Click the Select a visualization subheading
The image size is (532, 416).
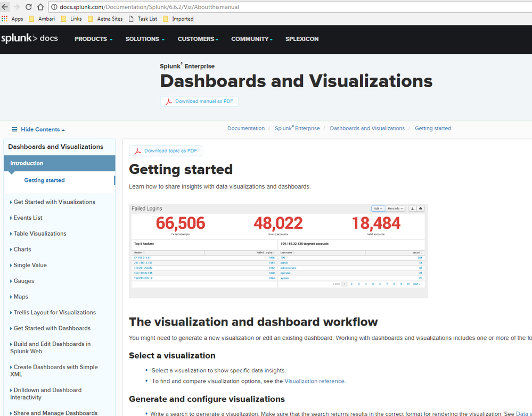point(172,356)
